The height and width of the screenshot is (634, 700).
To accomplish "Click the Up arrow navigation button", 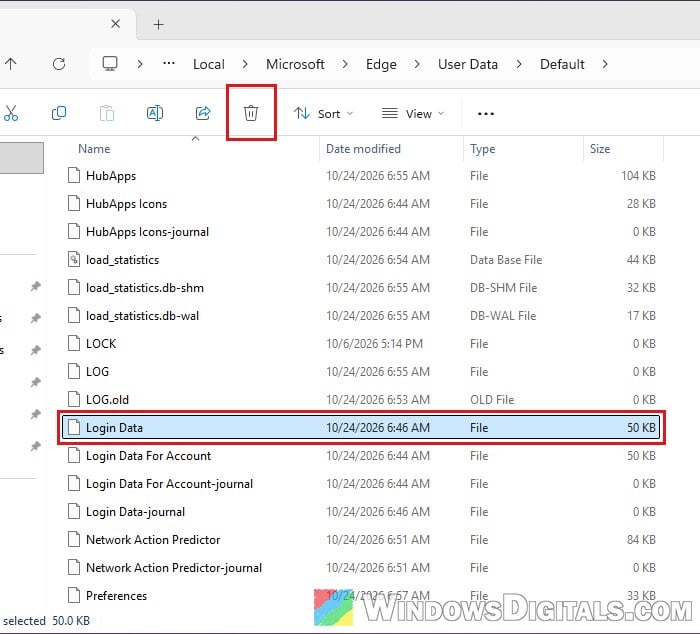I will (x=11, y=64).
